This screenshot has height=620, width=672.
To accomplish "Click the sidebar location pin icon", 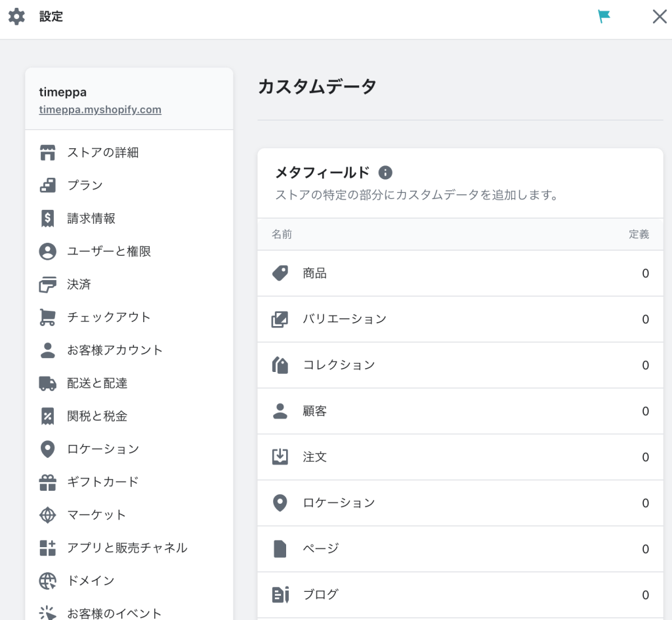I will pos(47,449).
